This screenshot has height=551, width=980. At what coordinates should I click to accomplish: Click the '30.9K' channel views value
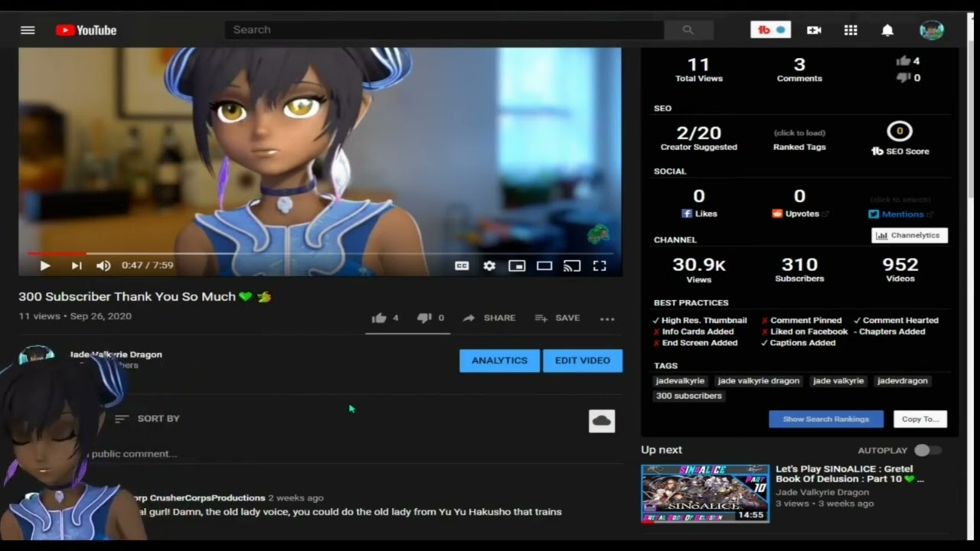699,265
